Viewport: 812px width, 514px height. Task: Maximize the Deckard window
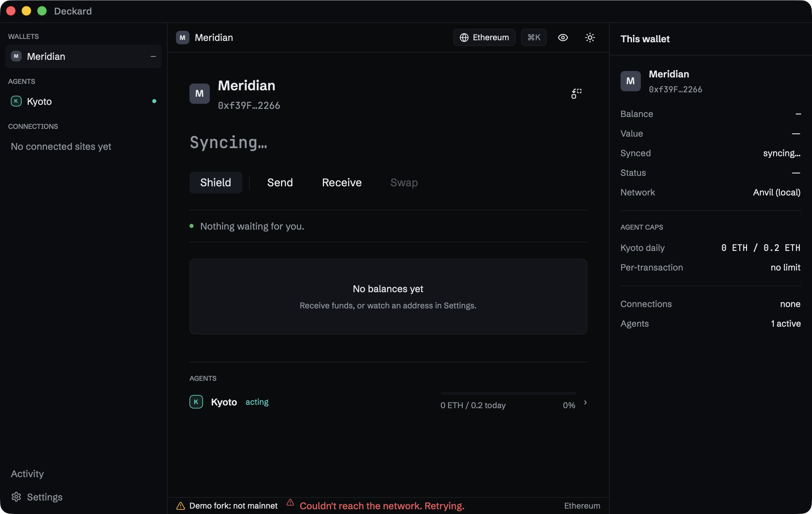click(42, 11)
